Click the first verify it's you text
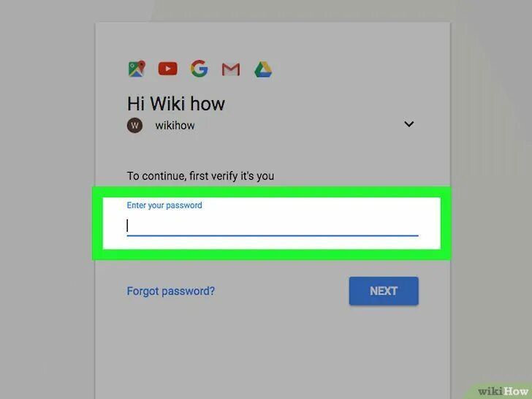Screen dimensions: 532x399 pos(232,176)
